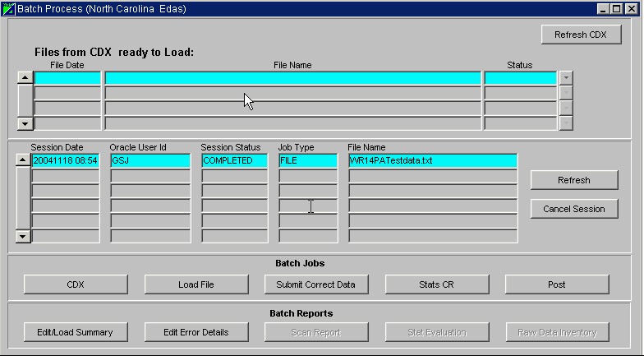Click the Cancel Session button
644x356 pixels.
(573, 209)
